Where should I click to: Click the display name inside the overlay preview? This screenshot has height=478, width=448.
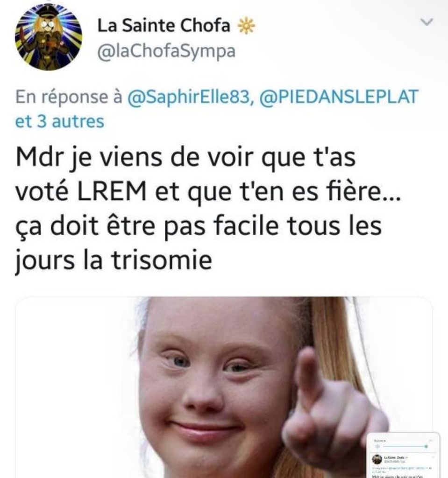(394, 457)
